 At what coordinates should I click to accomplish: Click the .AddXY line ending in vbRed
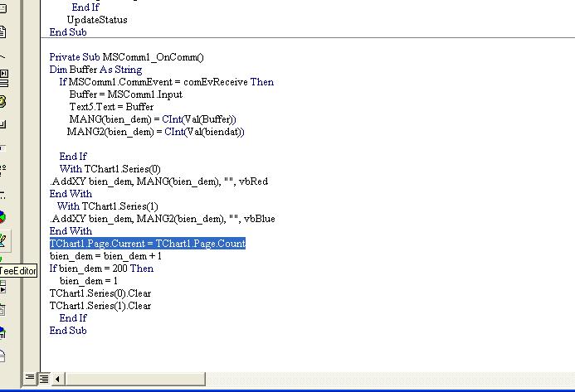(x=158, y=181)
